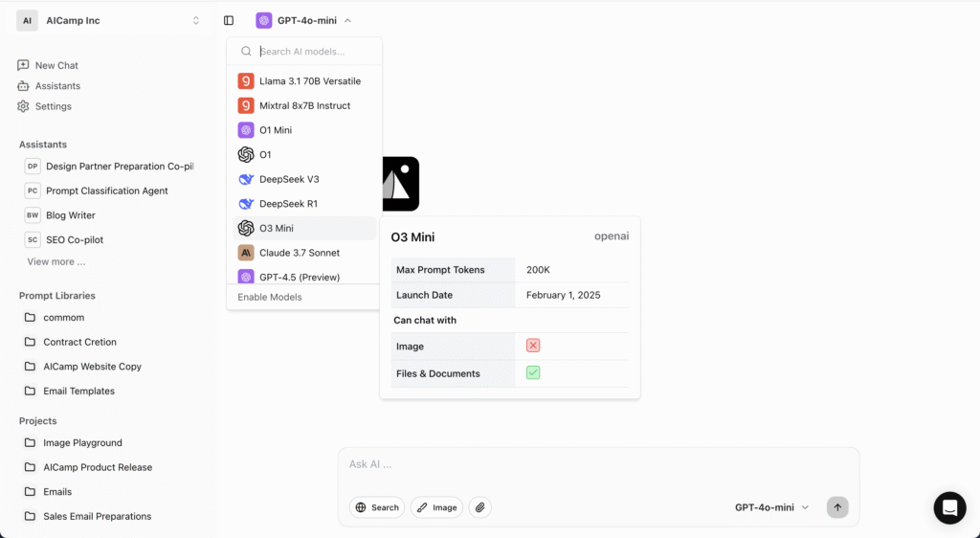
Task: Open the Assistants page
Action: click(x=49, y=85)
